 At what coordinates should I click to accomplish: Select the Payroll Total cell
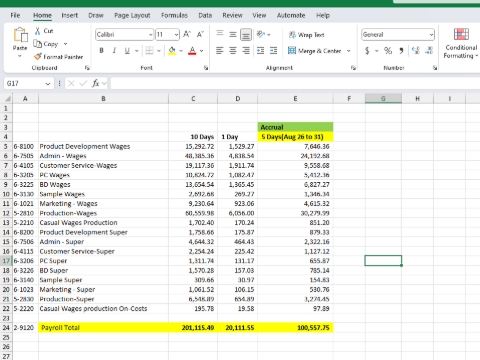pyautogui.click(x=103, y=328)
